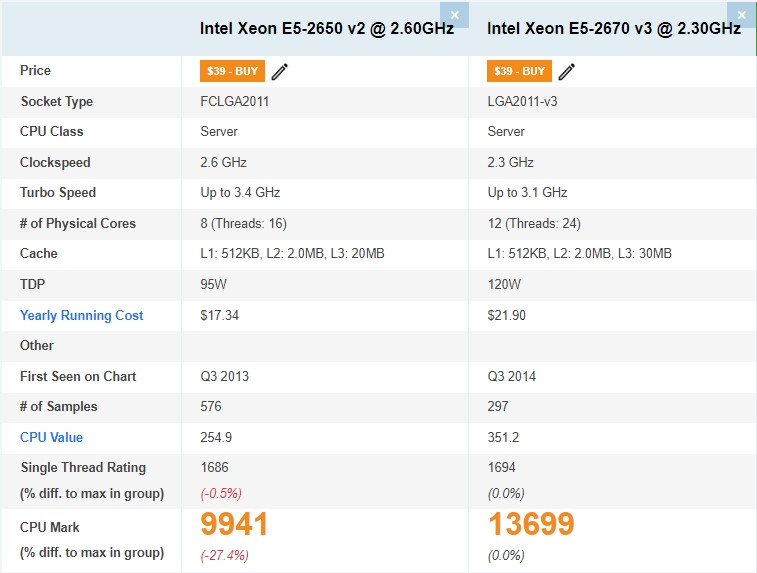Buy the E5-2670 v3 for $39

click(x=519, y=71)
